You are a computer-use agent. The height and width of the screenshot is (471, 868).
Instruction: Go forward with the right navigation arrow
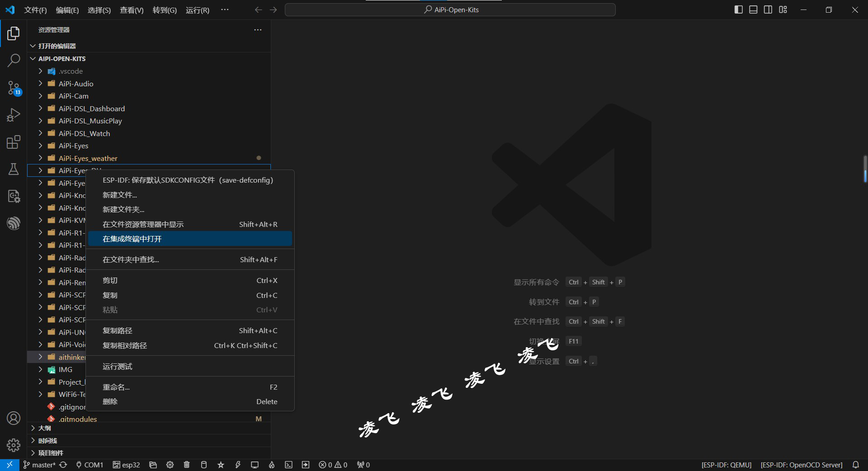273,9
